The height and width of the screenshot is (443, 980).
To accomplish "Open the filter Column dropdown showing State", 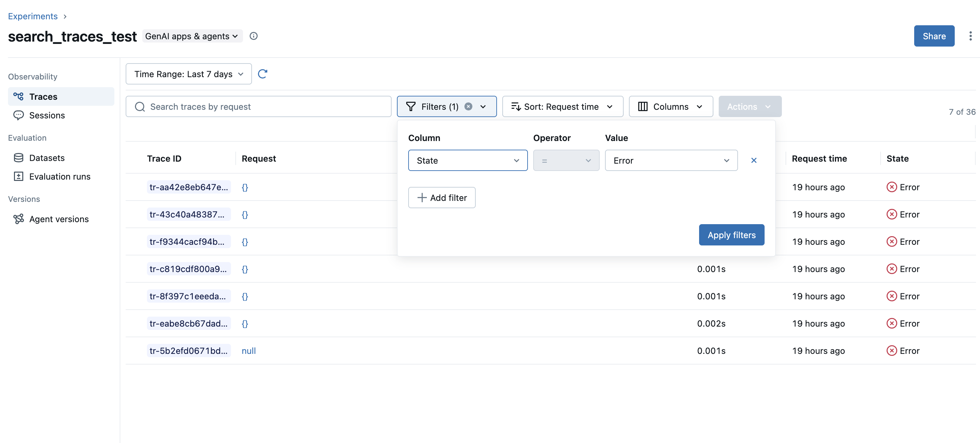I will coord(467,160).
